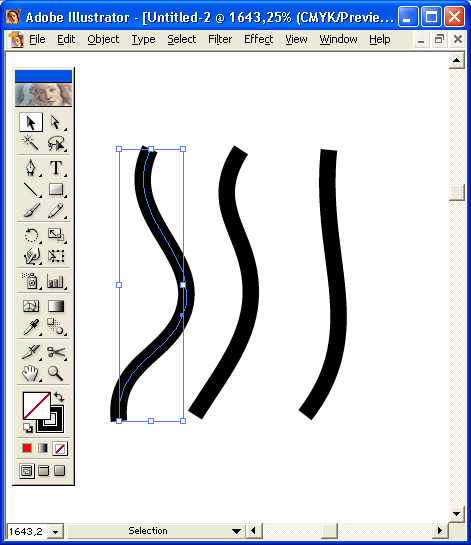471x545 pixels.
Task: Select the Direct Selection arrow tool
Action: [56, 122]
